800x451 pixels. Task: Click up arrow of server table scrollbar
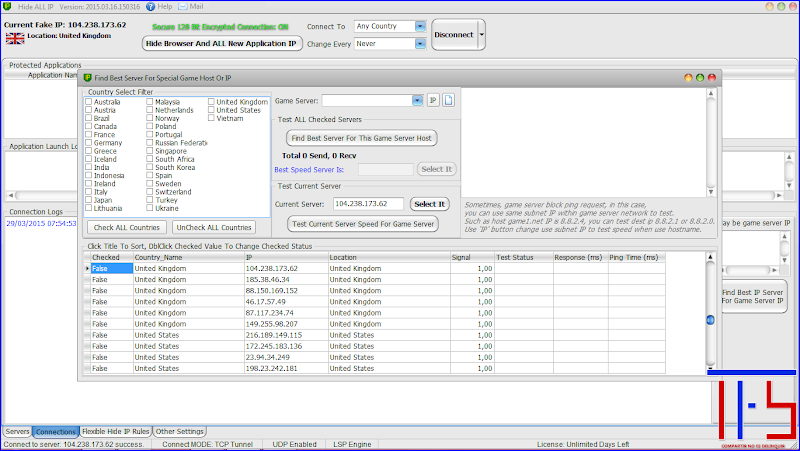710,257
